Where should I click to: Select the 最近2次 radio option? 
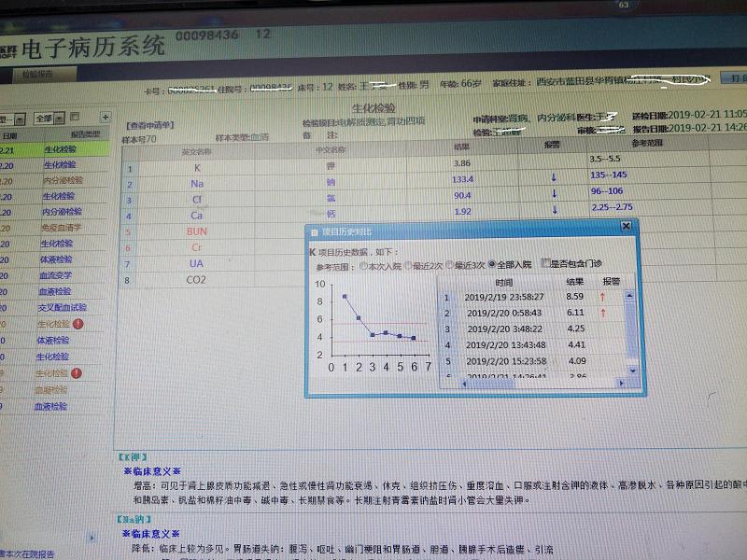point(408,265)
